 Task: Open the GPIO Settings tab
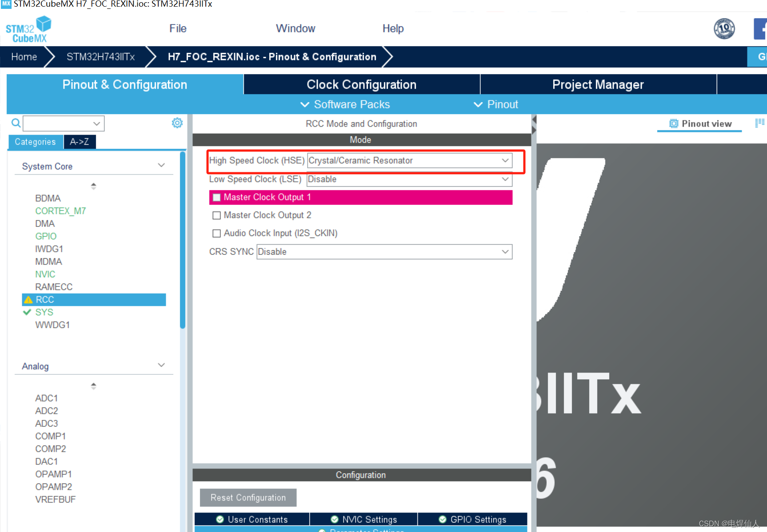pyautogui.click(x=472, y=519)
